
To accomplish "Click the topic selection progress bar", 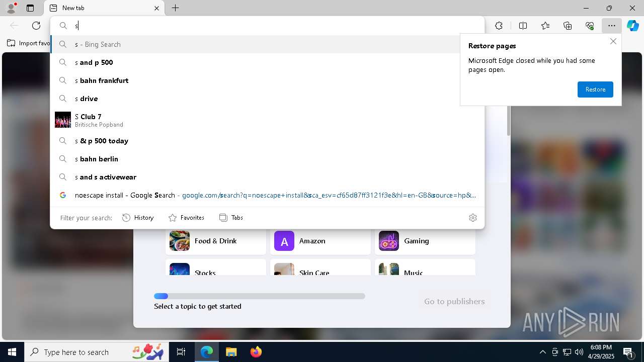I will click(x=260, y=296).
